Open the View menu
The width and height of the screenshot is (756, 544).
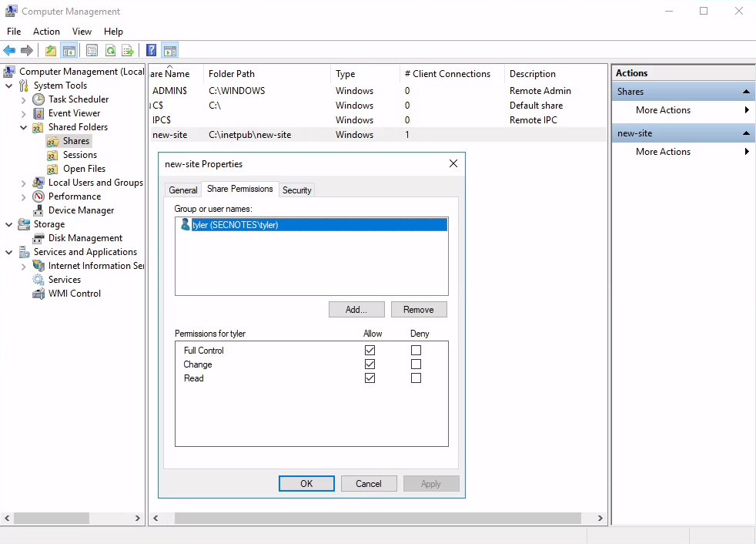[x=82, y=32]
